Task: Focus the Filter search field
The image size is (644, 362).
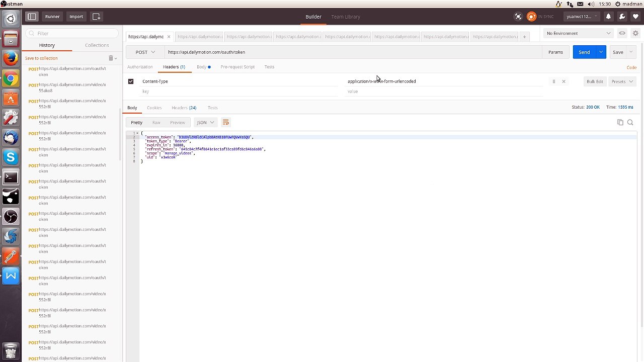Action: tap(71, 33)
